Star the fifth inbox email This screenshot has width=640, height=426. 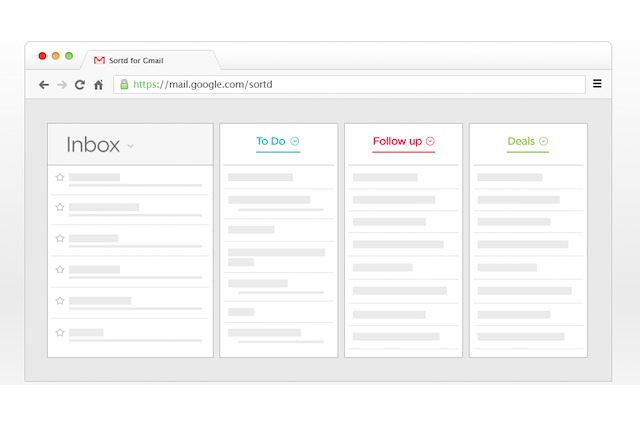pyautogui.click(x=60, y=300)
